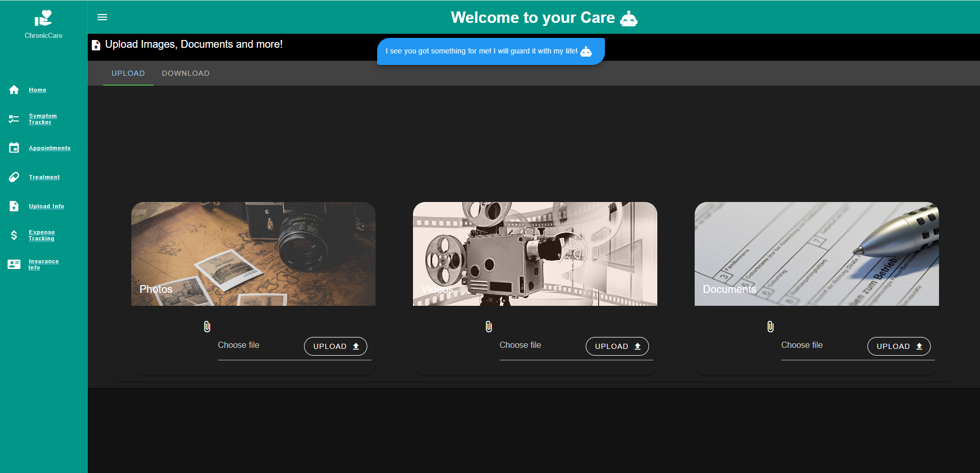Click the Home house icon
This screenshot has height=473, width=980.
(14, 90)
